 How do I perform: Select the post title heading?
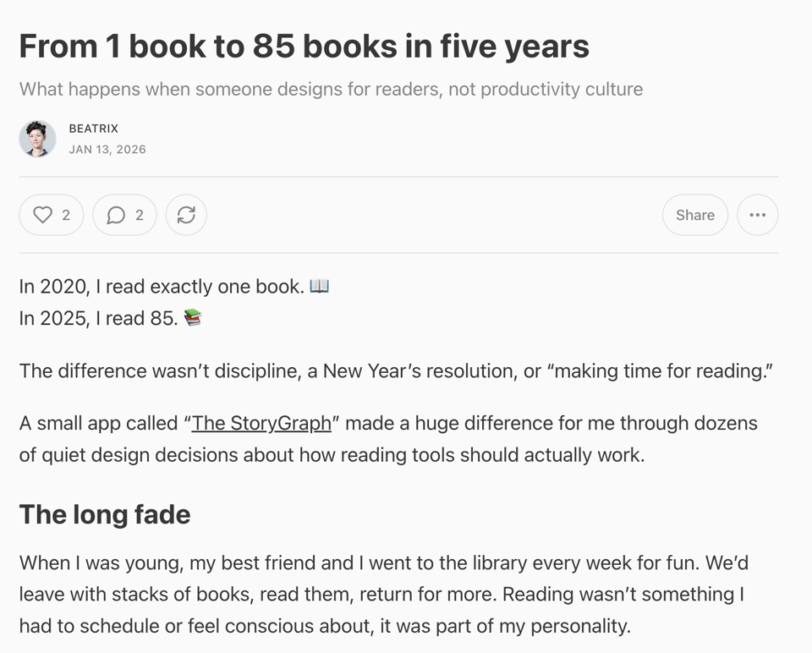(x=304, y=46)
